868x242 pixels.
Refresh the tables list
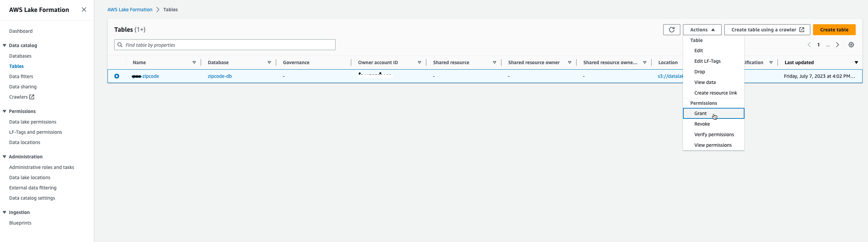point(671,30)
